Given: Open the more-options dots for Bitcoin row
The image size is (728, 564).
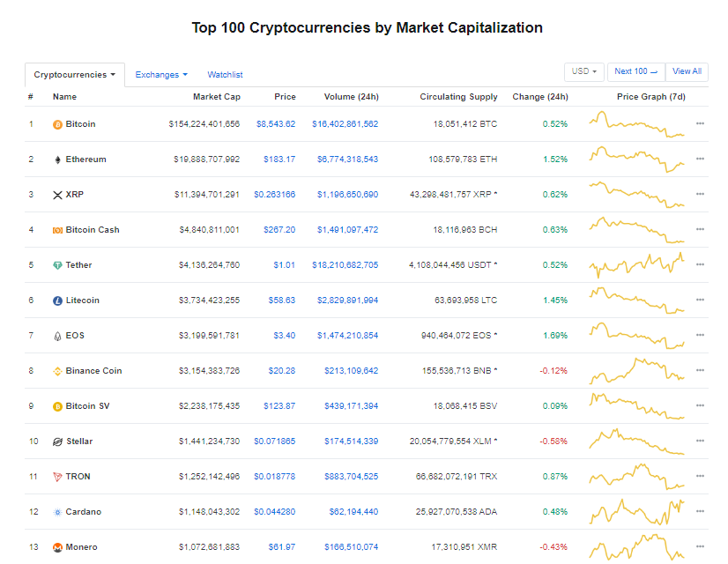Looking at the screenshot, I should [700, 123].
